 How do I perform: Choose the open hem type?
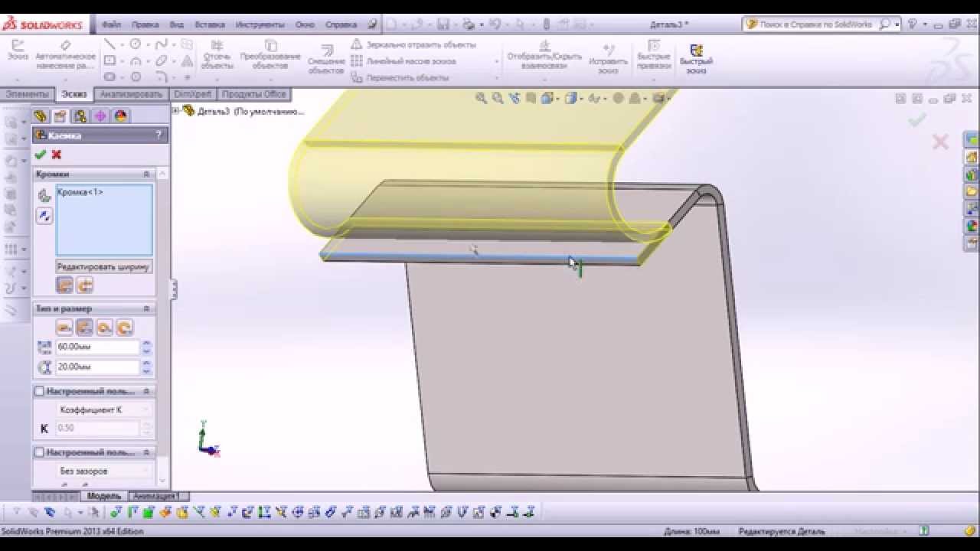pyautogui.click(x=85, y=328)
